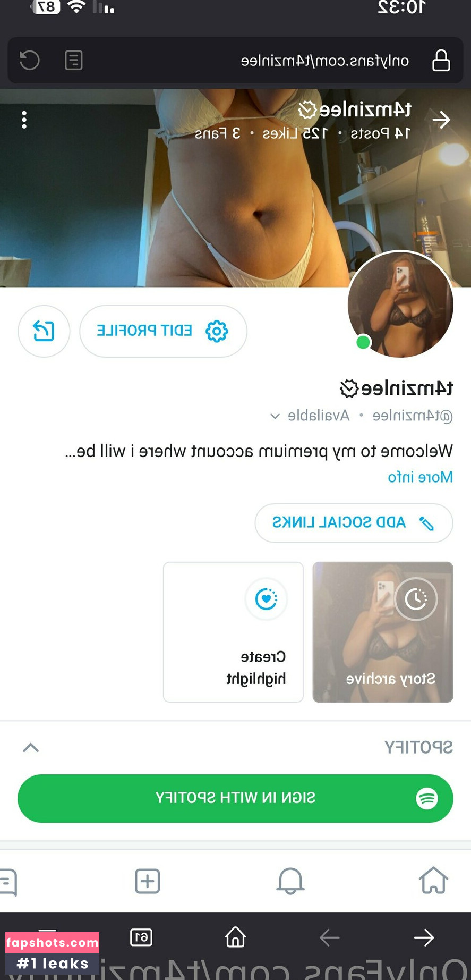This screenshot has width=471, height=980.
Task: Open the browser tabs counter icon
Action: (x=141, y=937)
